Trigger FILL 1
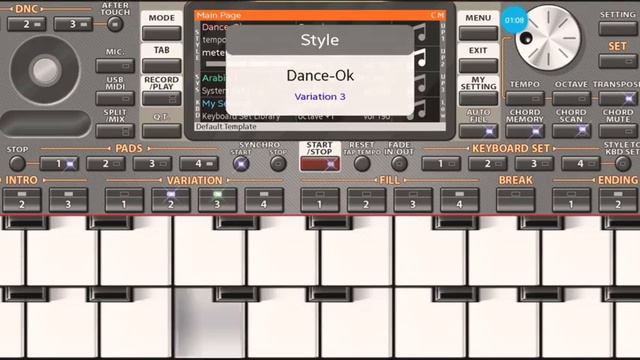The height and width of the screenshot is (360, 640). tap(320, 200)
